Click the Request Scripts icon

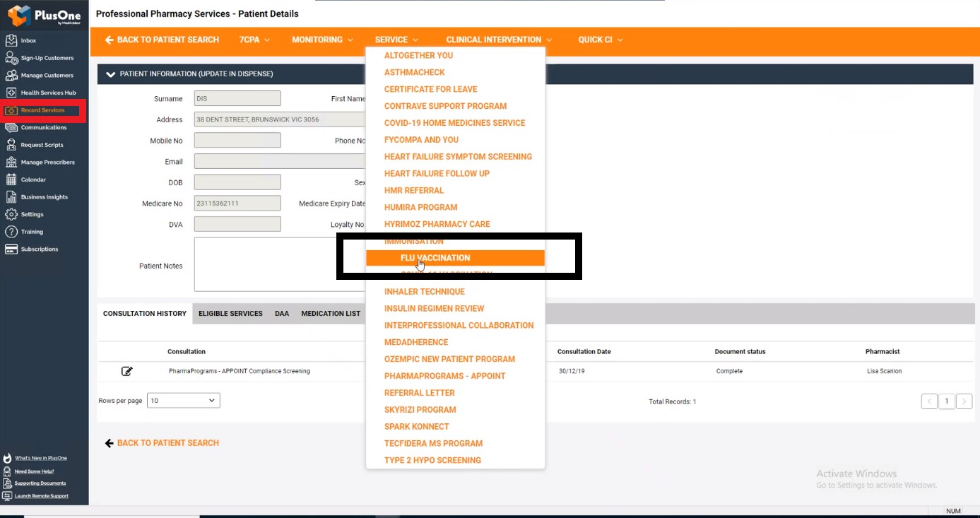click(x=11, y=145)
